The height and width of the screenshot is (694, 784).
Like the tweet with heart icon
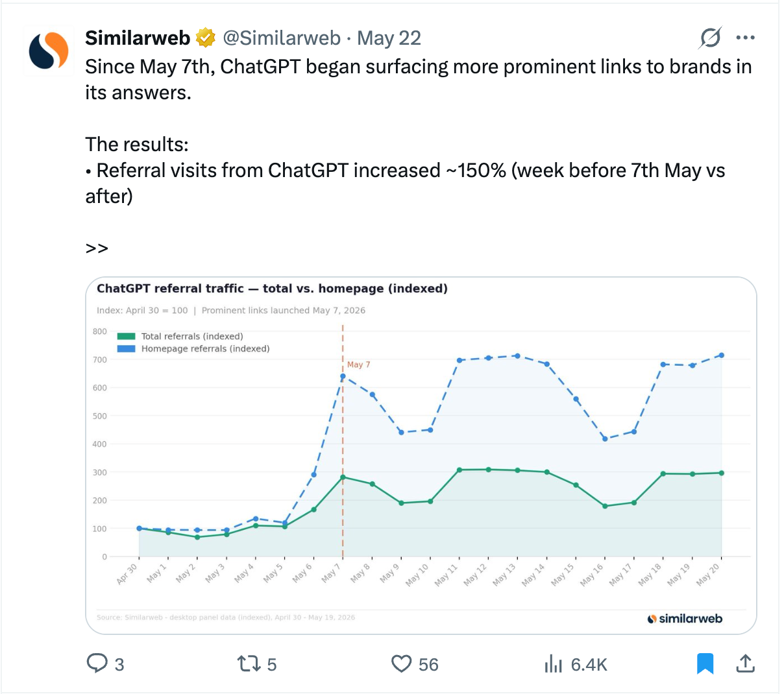pos(402,664)
